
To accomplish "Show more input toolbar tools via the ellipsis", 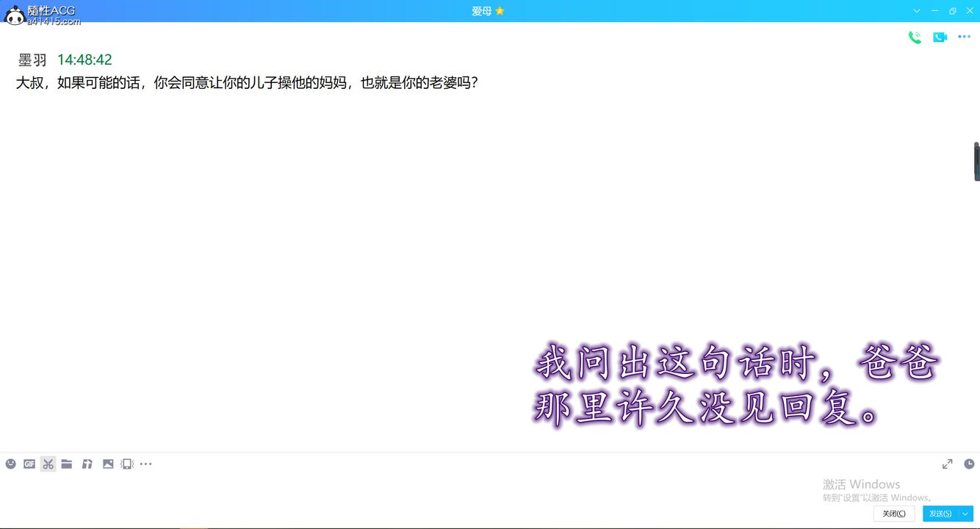I will tap(146, 464).
